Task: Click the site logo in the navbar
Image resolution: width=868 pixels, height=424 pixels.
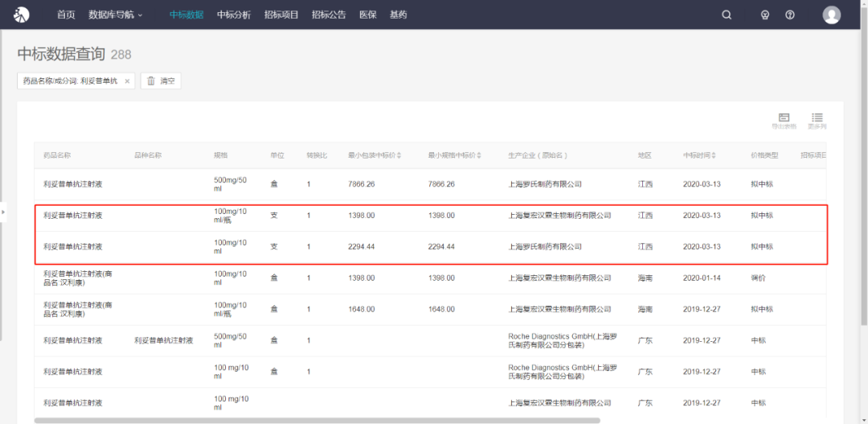Action: pyautogui.click(x=22, y=15)
